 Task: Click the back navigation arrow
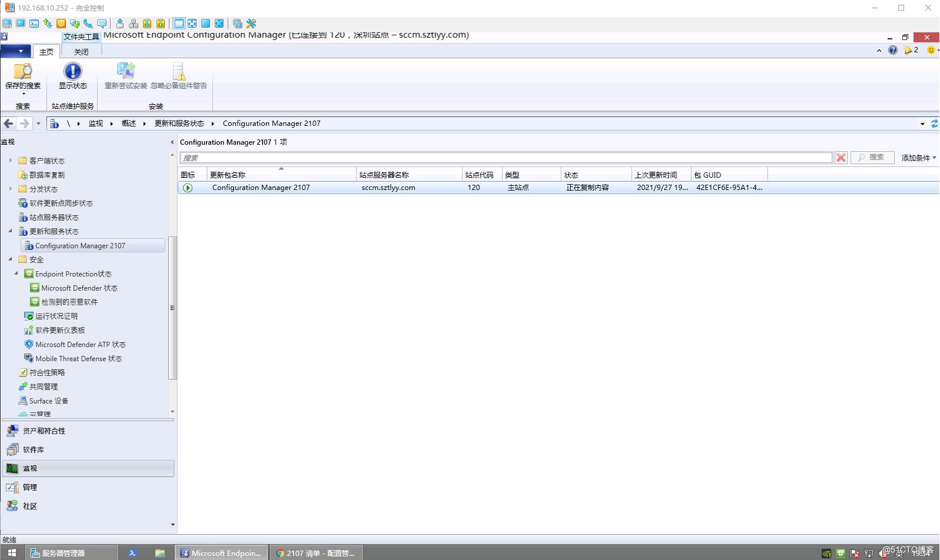coord(8,124)
